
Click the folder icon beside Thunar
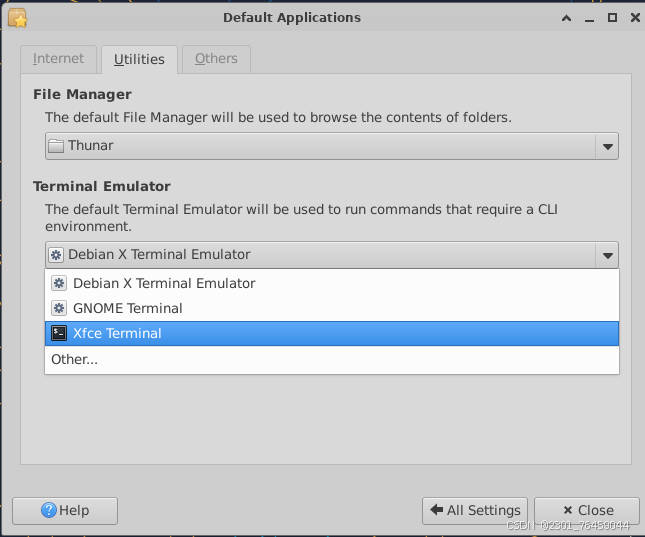pos(56,146)
